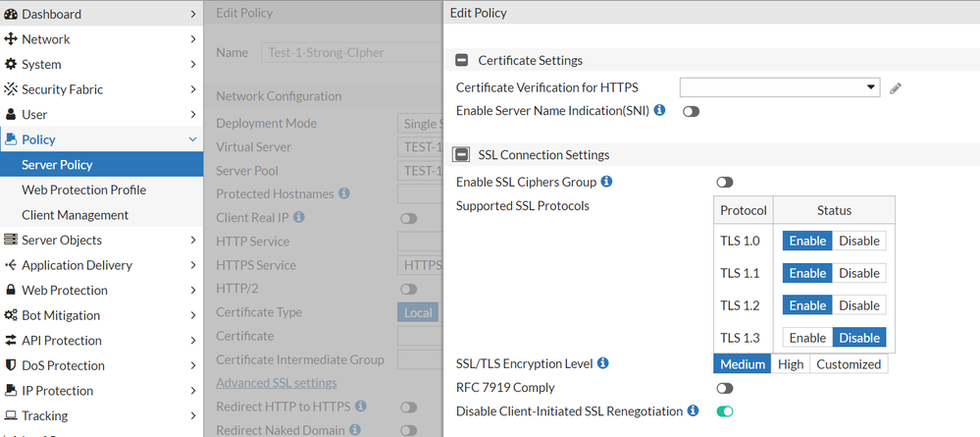Set SSL/TLS encryption level to High
Image resolution: width=980 pixels, height=437 pixels.
pos(791,364)
